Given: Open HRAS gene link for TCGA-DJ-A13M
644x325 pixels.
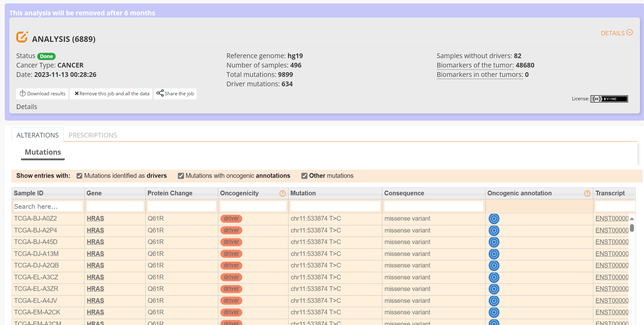Looking at the screenshot, I should 95,254.
